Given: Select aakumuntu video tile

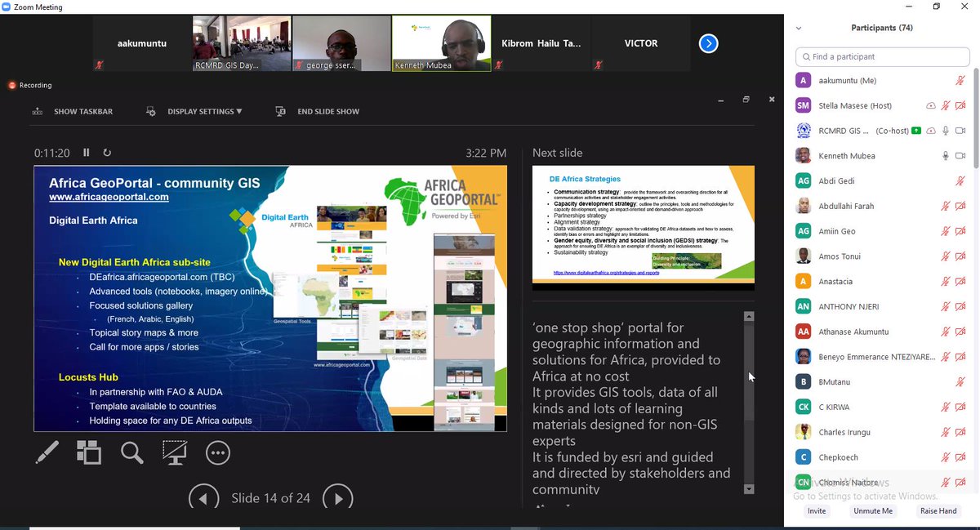Looking at the screenshot, I should coord(142,43).
